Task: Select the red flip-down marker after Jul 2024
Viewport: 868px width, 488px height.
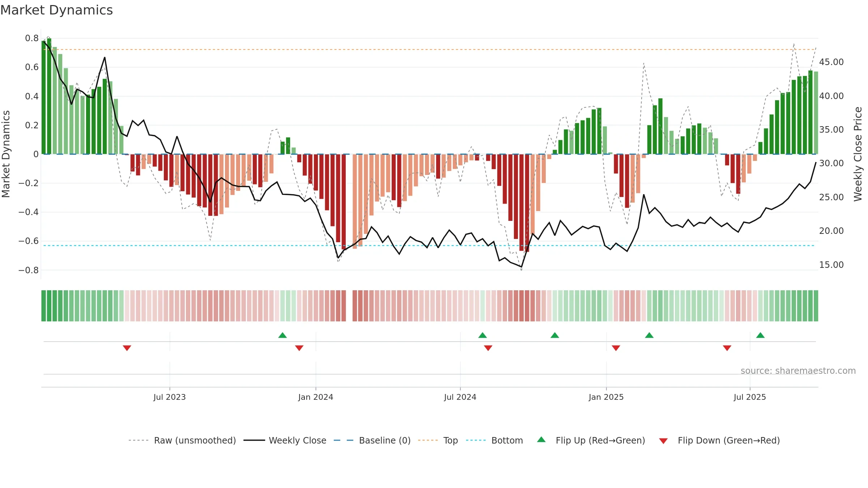Action: (x=488, y=348)
